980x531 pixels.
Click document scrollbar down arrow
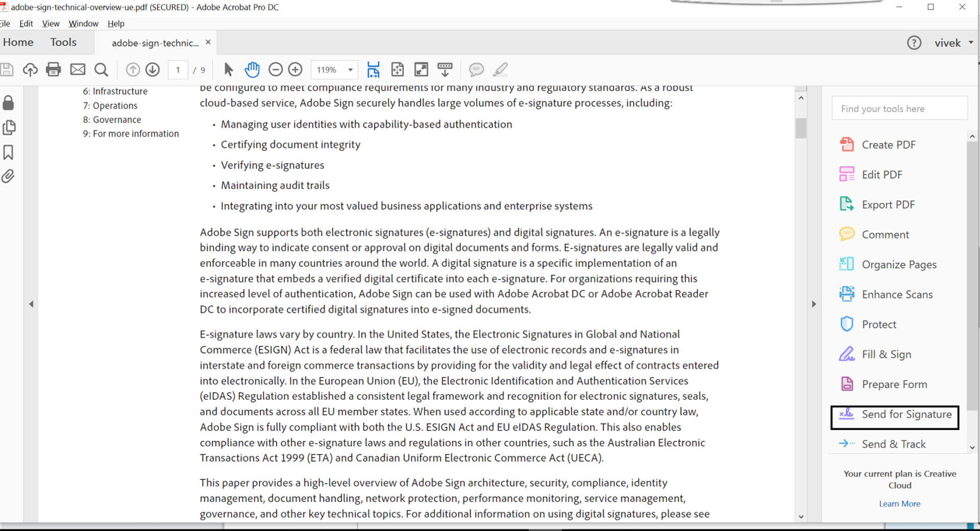pos(801,516)
